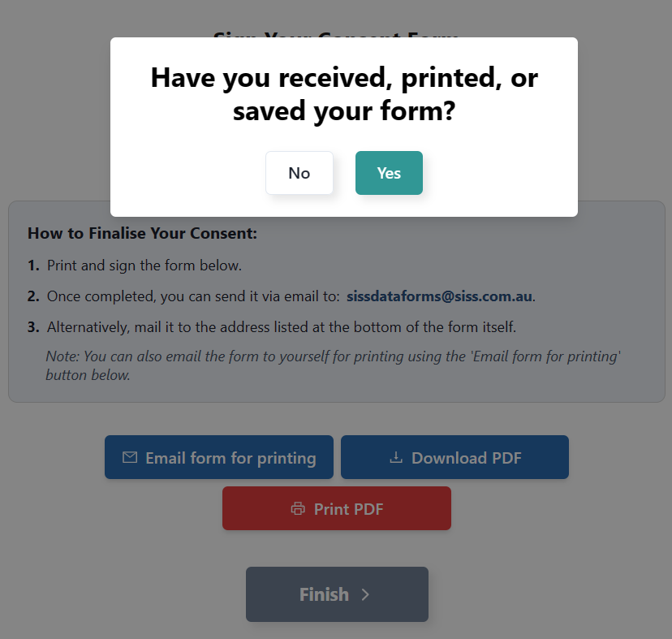Image resolution: width=672 pixels, height=639 pixels.
Task: Click the download arrow icon beside Download PDF
Action: click(x=396, y=458)
